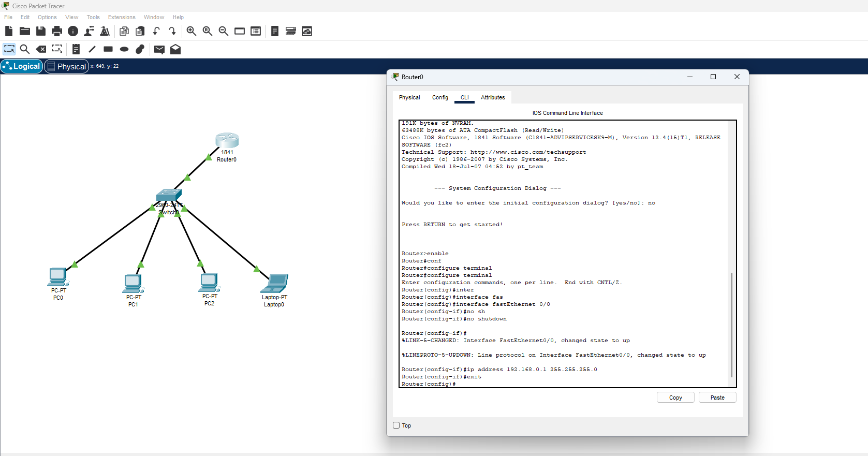
Task: Activate the Inspect magnifier tool
Action: click(x=25, y=49)
